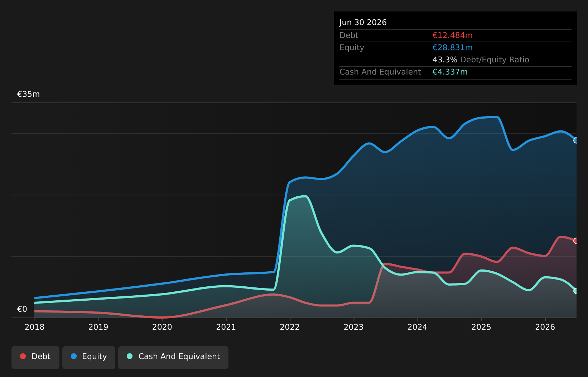The height and width of the screenshot is (377, 588).
Task: Click the Equity row label in tooltip
Action: tap(352, 48)
